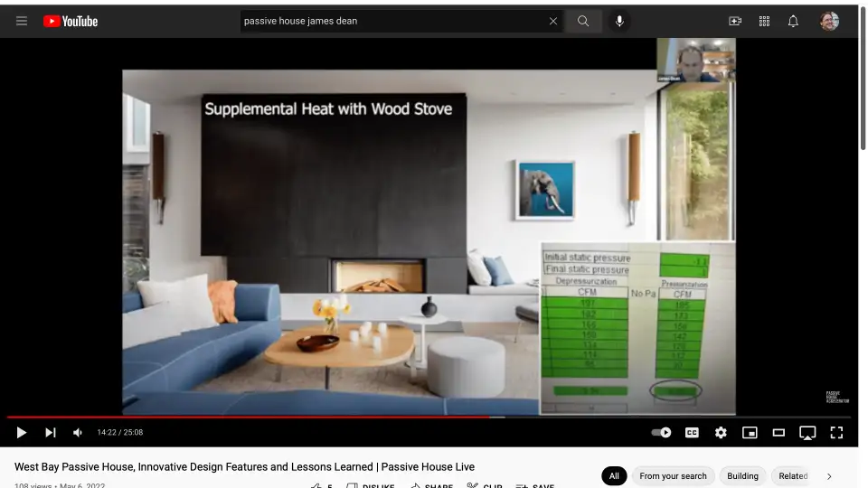
Task: Show more filter chips with the arrow
Action: click(829, 476)
